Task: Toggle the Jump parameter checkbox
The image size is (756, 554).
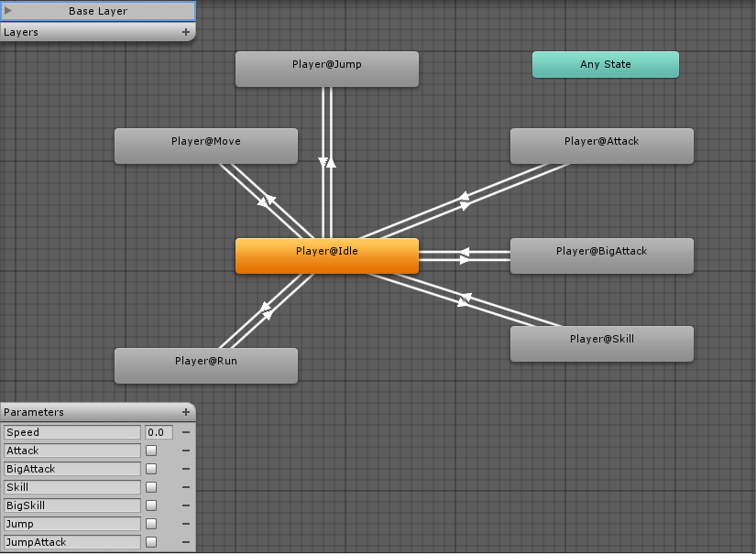Action: (151, 524)
